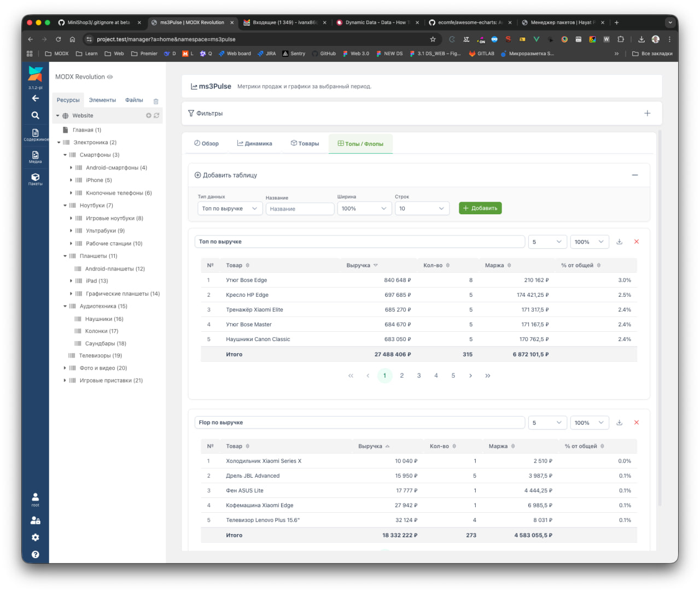Switch to the Динамика tab
700x592 pixels.
pos(254,143)
